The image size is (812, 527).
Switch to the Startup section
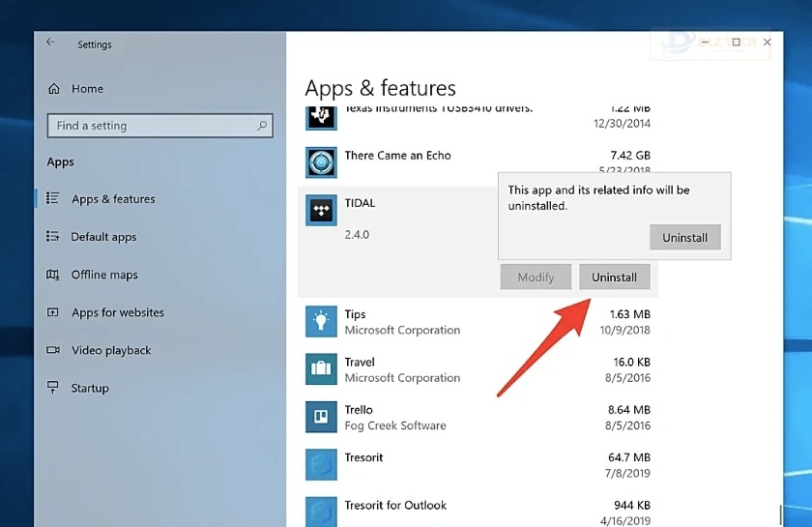coord(90,388)
